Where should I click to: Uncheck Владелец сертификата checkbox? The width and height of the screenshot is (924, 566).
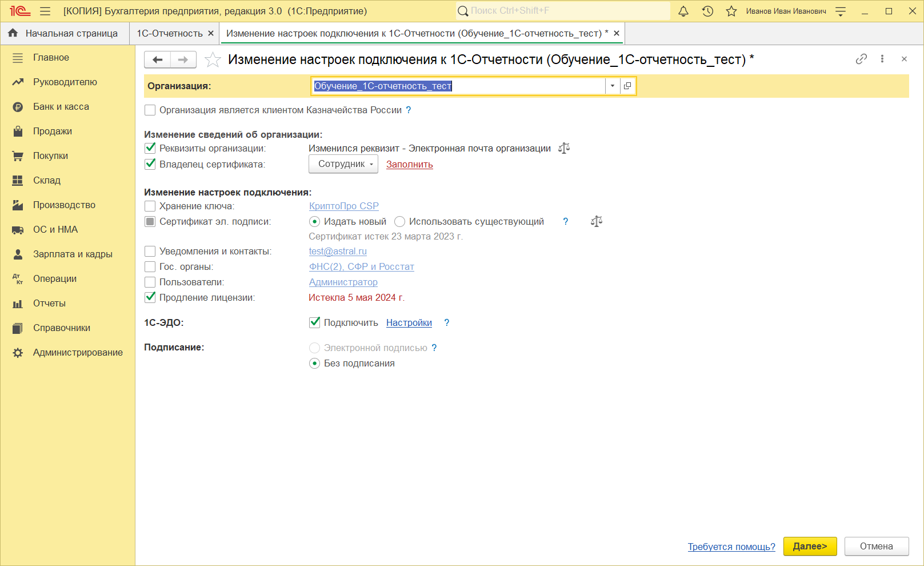[x=150, y=164]
